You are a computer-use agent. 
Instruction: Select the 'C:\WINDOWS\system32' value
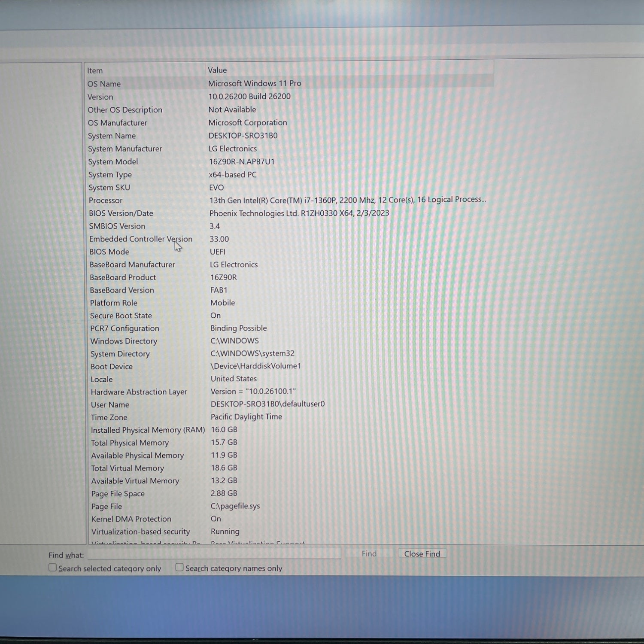click(x=252, y=353)
